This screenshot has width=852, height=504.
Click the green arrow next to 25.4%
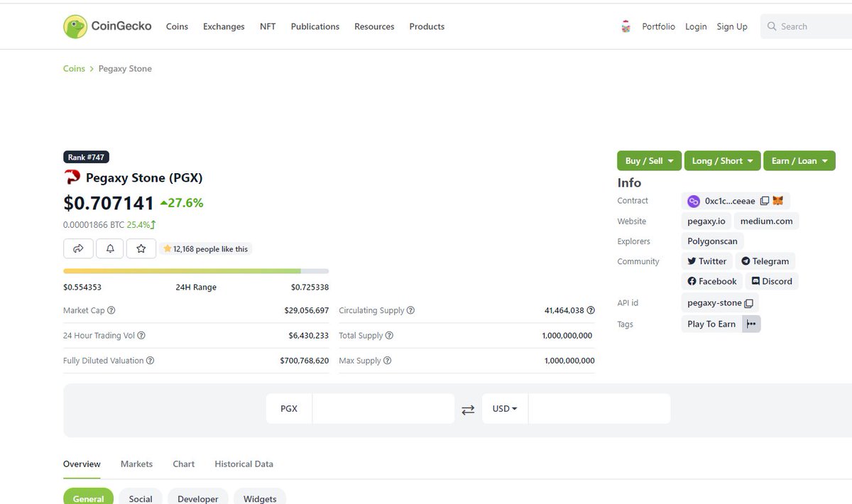[x=153, y=224]
